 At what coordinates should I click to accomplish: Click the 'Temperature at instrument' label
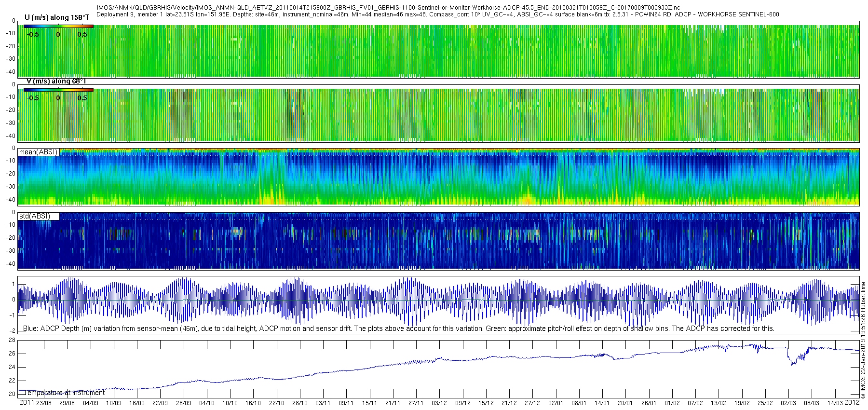click(x=64, y=393)
